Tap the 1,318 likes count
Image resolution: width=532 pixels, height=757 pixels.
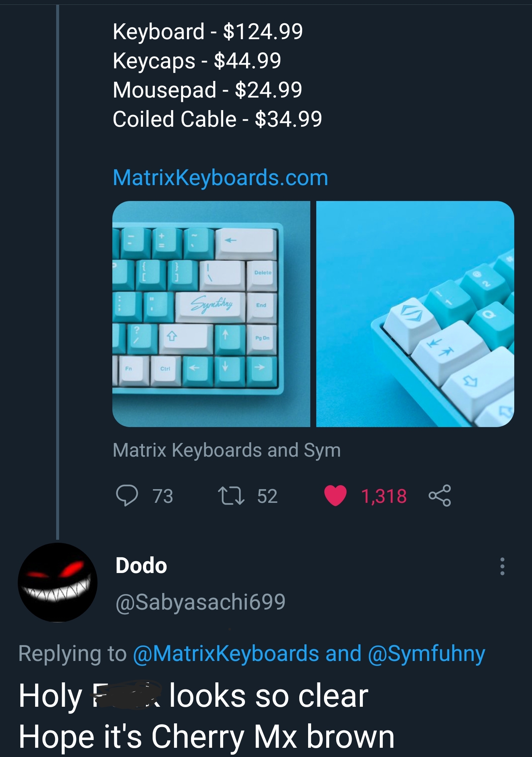coord(384,496)
